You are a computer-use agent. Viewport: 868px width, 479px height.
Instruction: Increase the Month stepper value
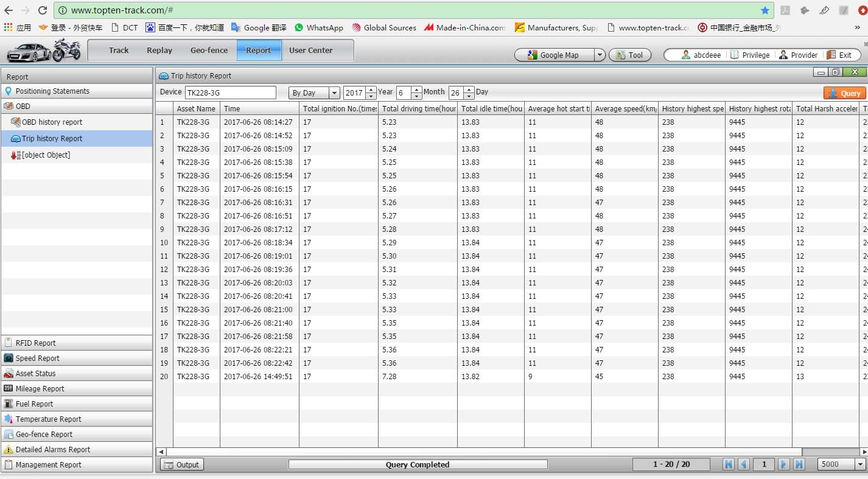click(416, 89)
